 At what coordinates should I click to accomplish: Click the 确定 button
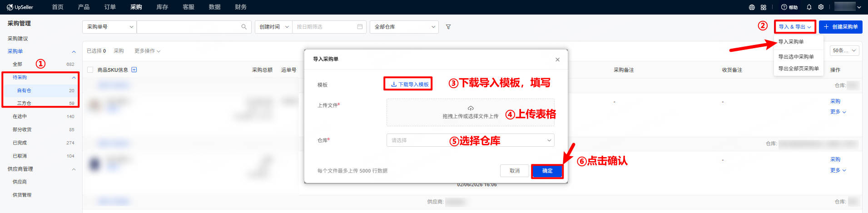tap(547, 171)
